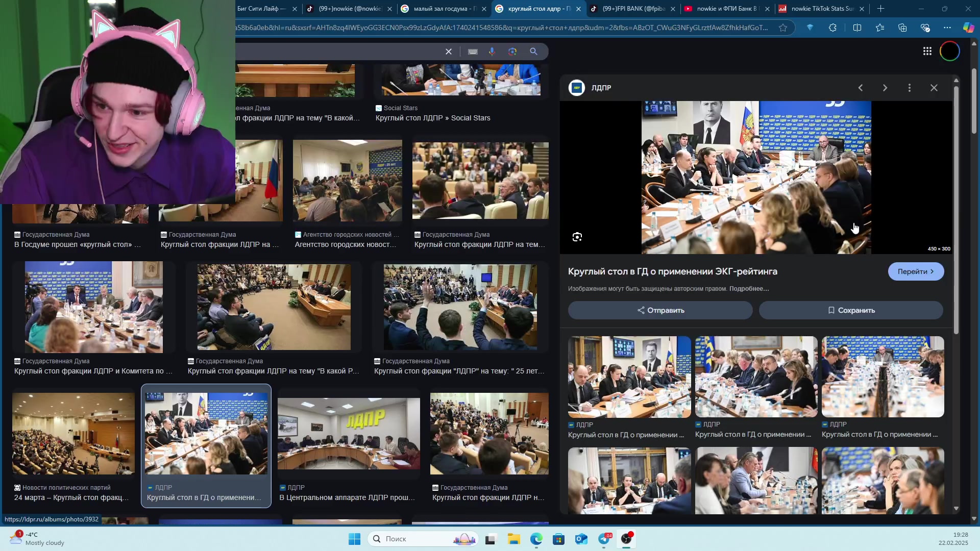Viewport: 980px width, 551px height.
Task: Go to next image in preview panel
Action: 885,88
